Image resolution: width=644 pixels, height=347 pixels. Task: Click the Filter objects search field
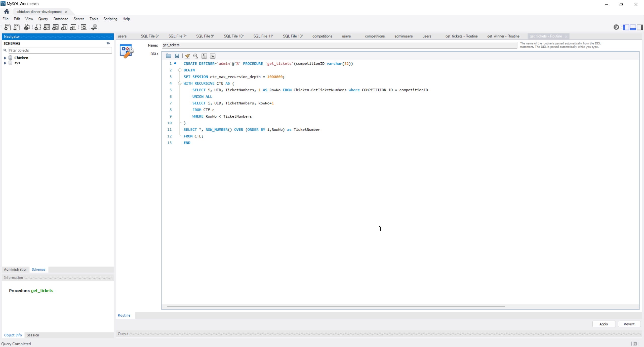(60, 50)
